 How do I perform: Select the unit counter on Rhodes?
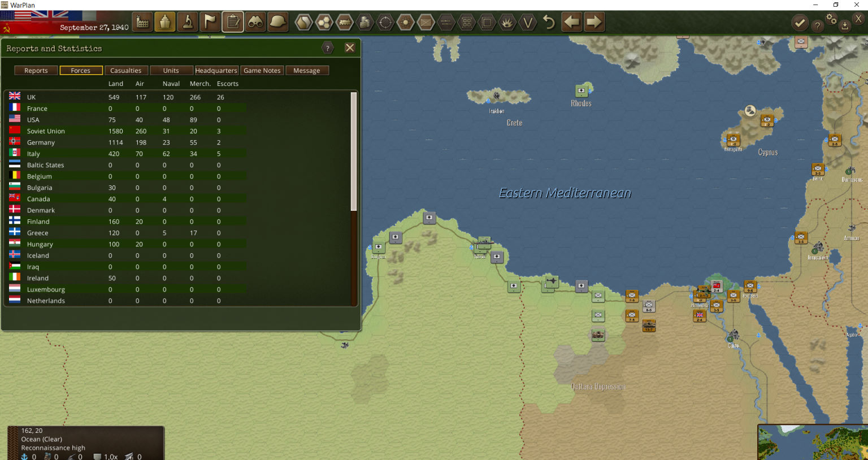tap(581, 90)
